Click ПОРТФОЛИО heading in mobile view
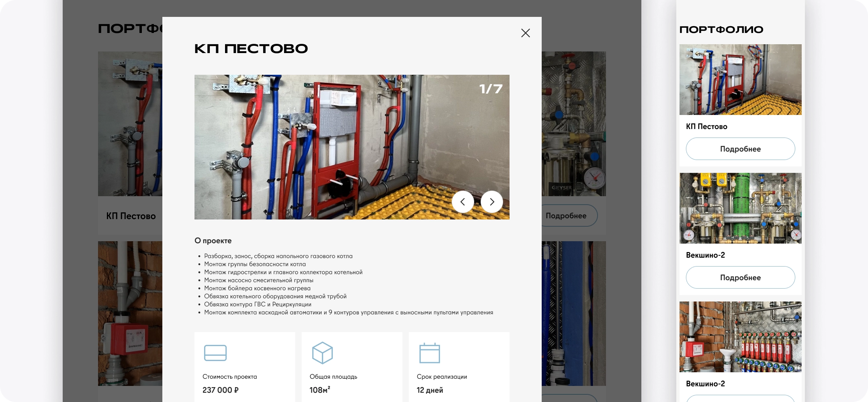 tap(721, 29)
